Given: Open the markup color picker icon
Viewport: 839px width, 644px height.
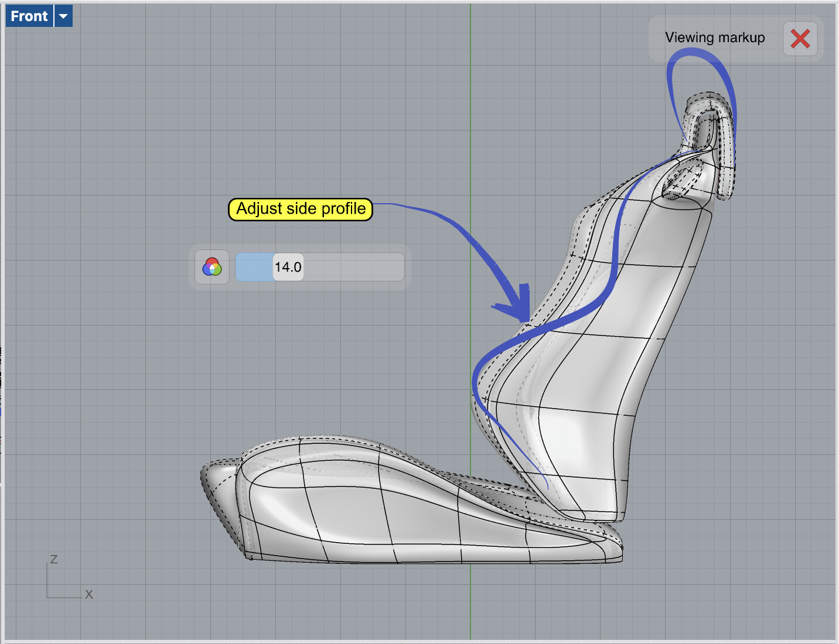Looking at the screenshot, I should [212, 268].
